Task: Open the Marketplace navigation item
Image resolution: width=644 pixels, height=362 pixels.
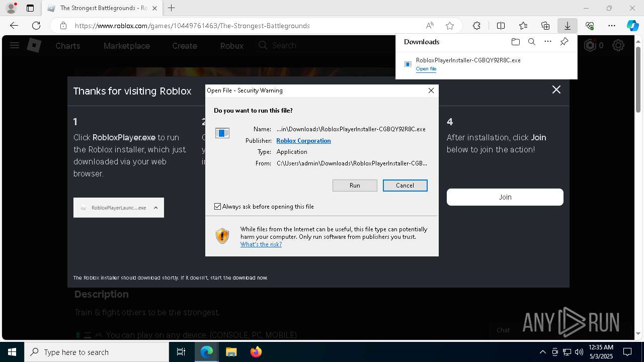Action: tap(127, 46)
